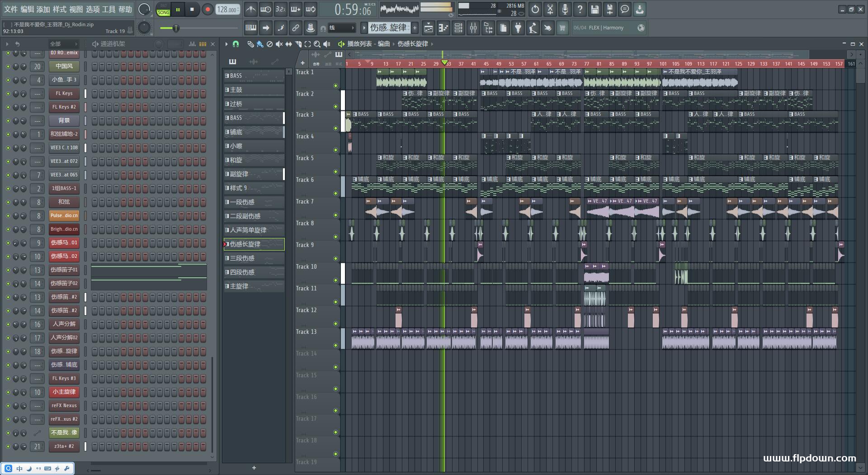Select the playlist slip tool
This screenshot has height=475, width=868.
coord(288,44)
